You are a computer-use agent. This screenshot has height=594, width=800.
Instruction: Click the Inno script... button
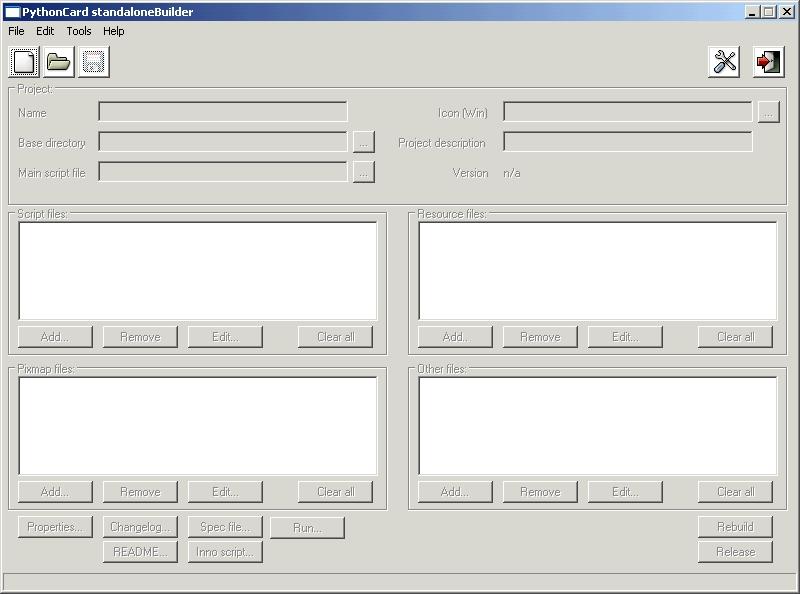225,552
